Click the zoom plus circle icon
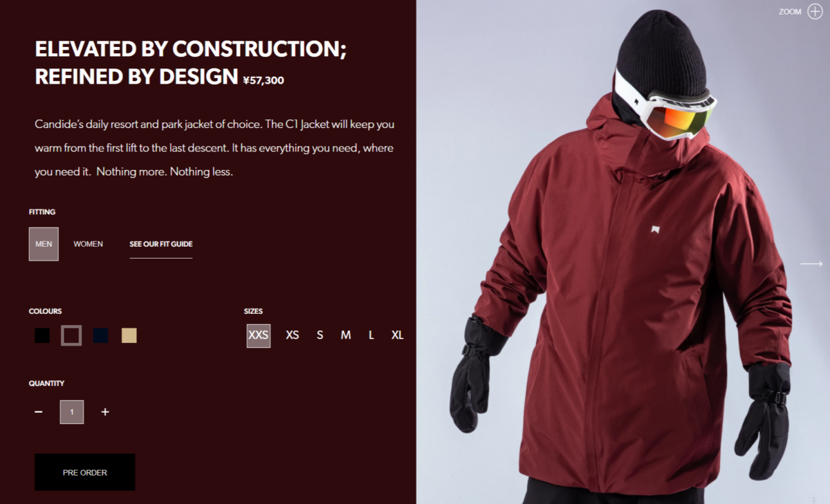This screenshot has width=830, height=504. pyautogui.click(x=814, y=12)
